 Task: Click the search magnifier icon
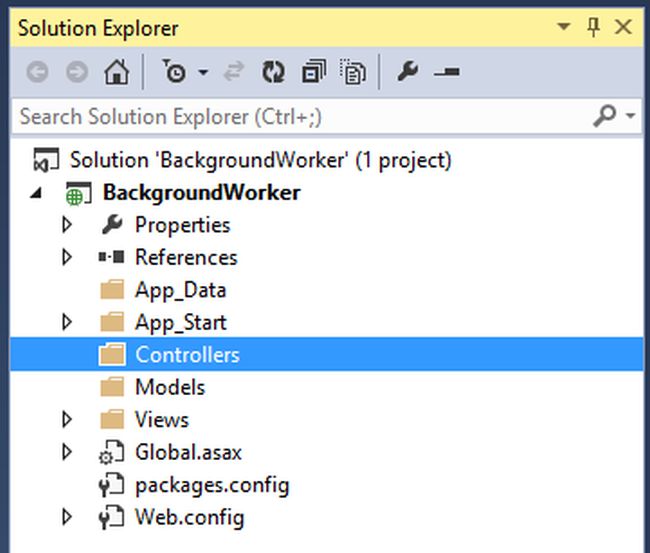pos(605,117)
